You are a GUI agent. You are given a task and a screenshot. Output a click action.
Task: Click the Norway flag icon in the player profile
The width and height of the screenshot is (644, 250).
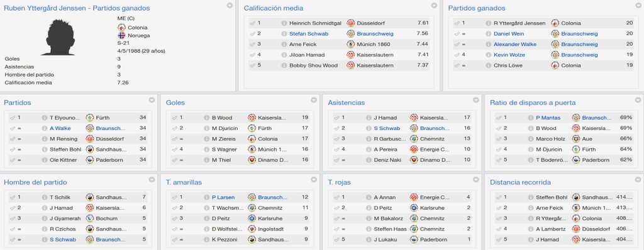pos(121,35)
